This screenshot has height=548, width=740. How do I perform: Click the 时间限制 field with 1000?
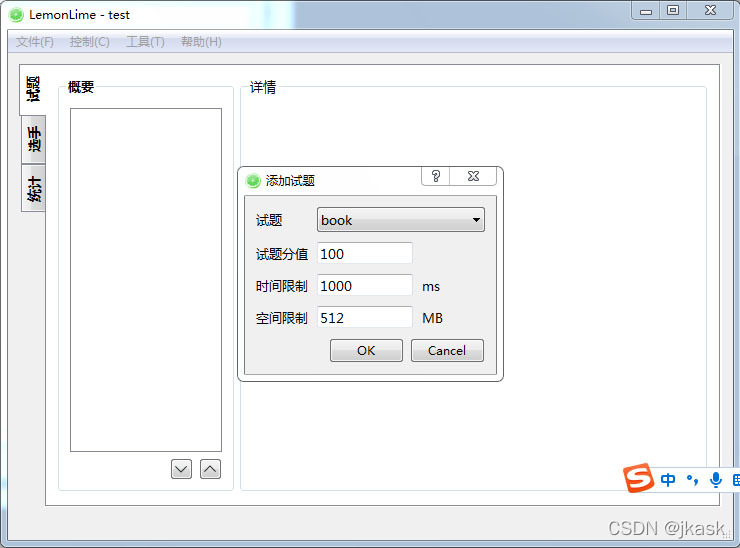coord(365,286)
